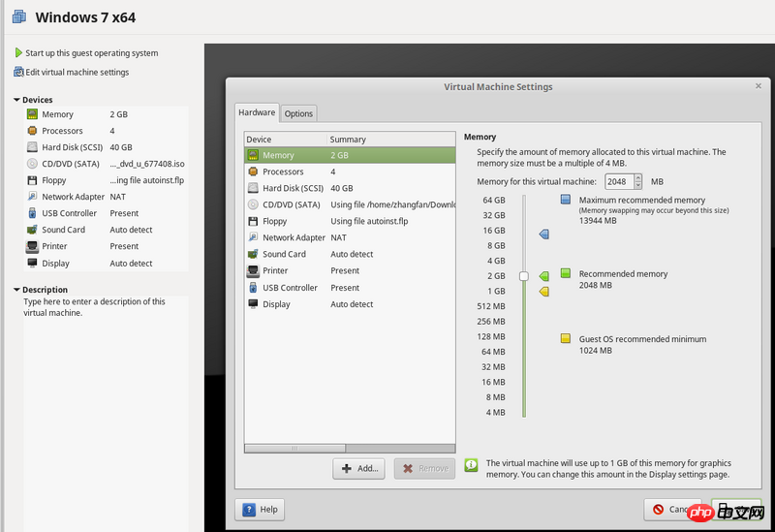
Task: Click Network Adapter icon in Hardware list
Action: coord(253,237)
